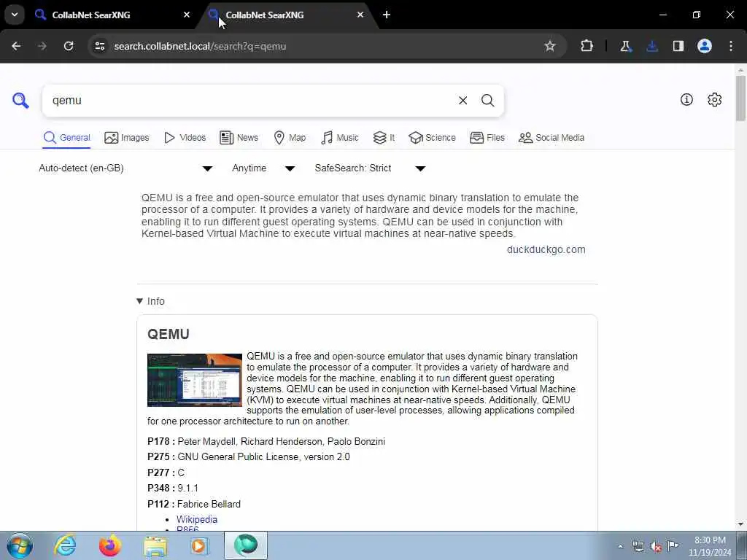Open Chrome Labs flask icon

[625, 46]
